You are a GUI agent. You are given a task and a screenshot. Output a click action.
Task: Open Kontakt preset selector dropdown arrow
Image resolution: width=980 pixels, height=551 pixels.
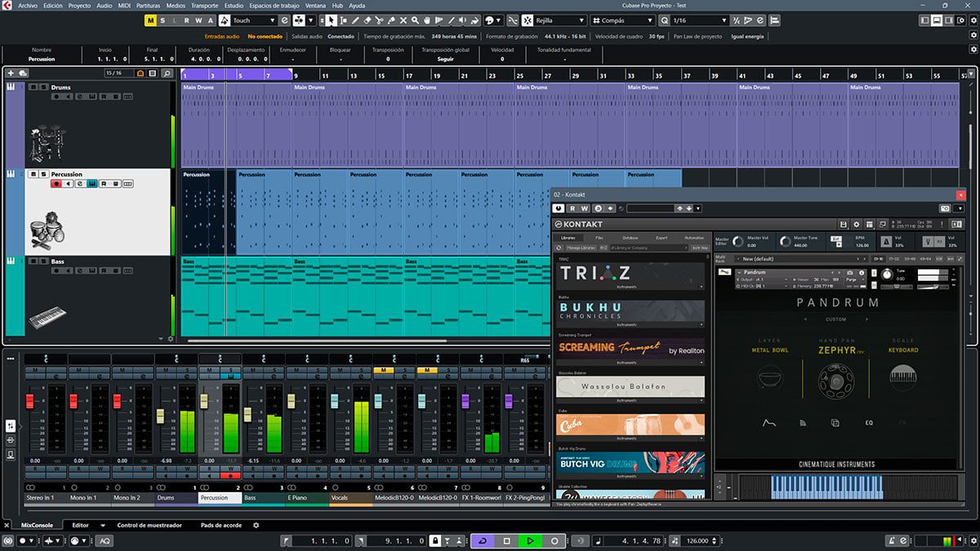coord(698,208)
